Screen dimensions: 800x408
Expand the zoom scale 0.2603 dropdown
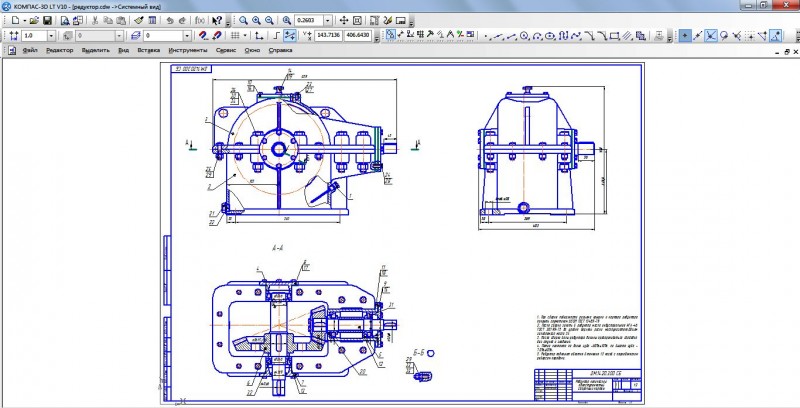coord(328,20)
